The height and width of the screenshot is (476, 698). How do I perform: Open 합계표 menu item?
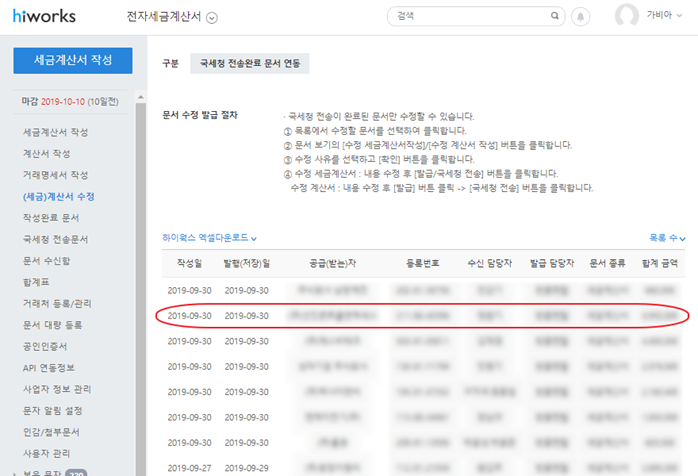tap(36, 282)
